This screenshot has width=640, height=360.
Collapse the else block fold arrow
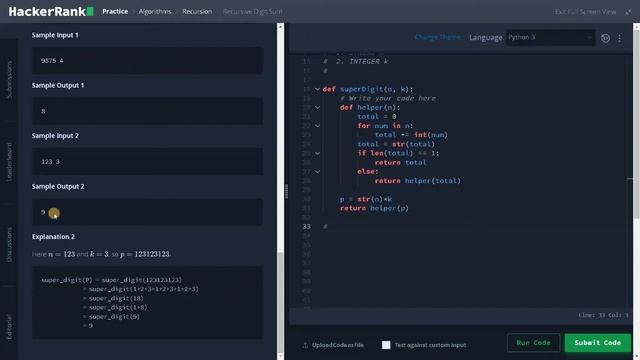click(x=317, y=171)
